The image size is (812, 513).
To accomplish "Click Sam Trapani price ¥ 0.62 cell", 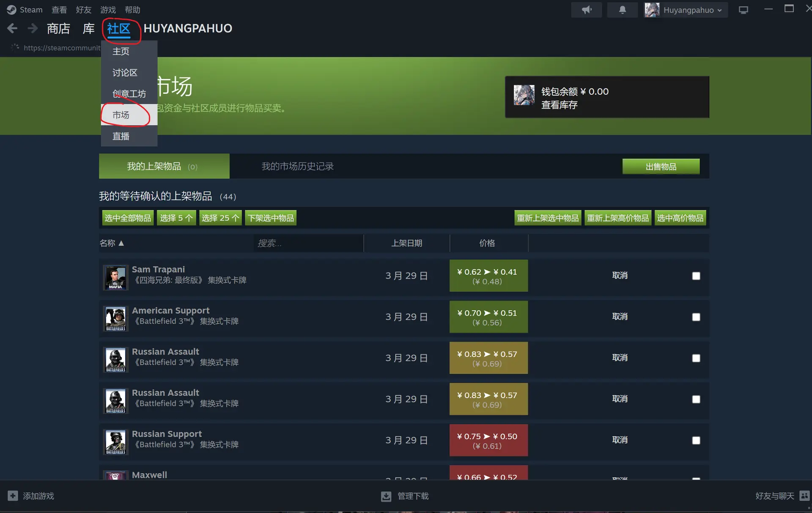I will [488, 276].
